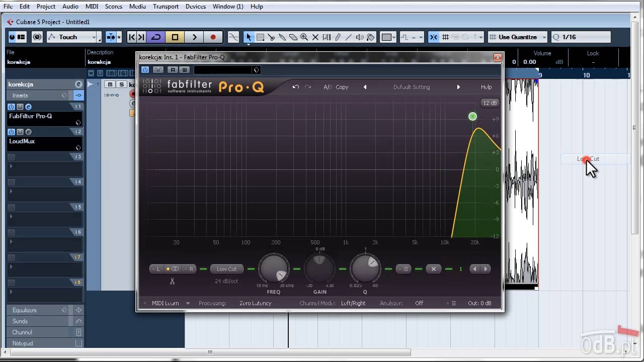Click the GAIN knob

pyautogui.click(x=319, y=268)
